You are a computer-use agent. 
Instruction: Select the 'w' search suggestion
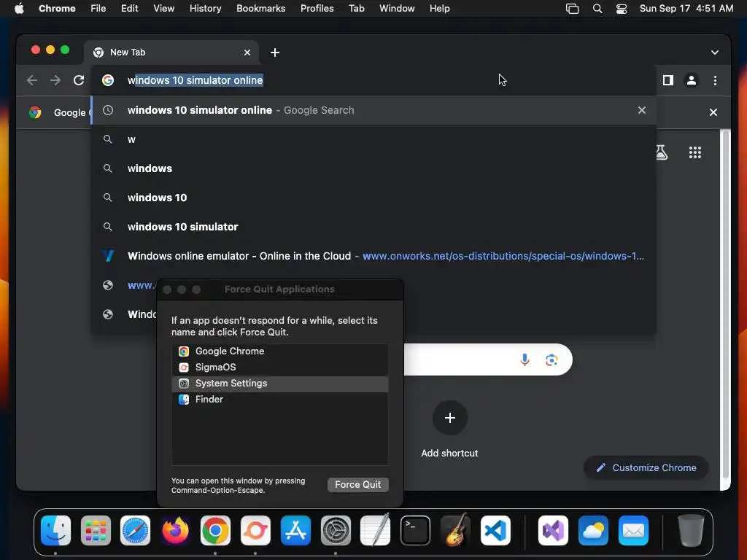click(x=373, y=139)
